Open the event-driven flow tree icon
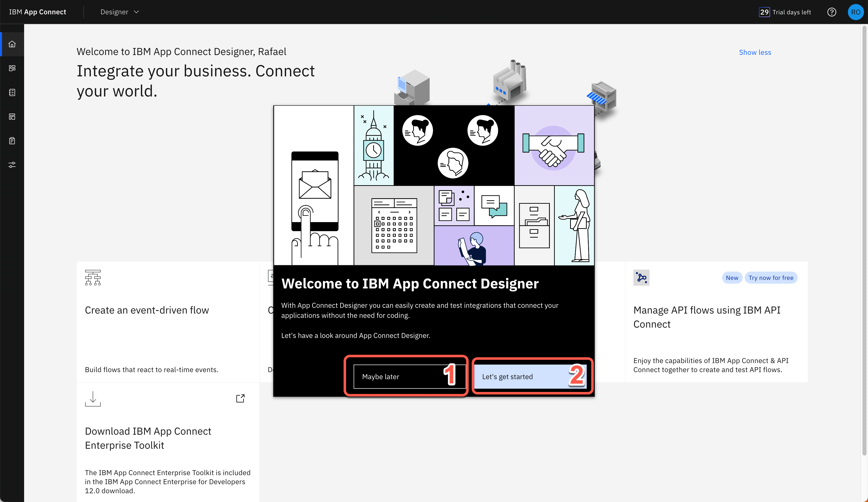 (93, 277)
